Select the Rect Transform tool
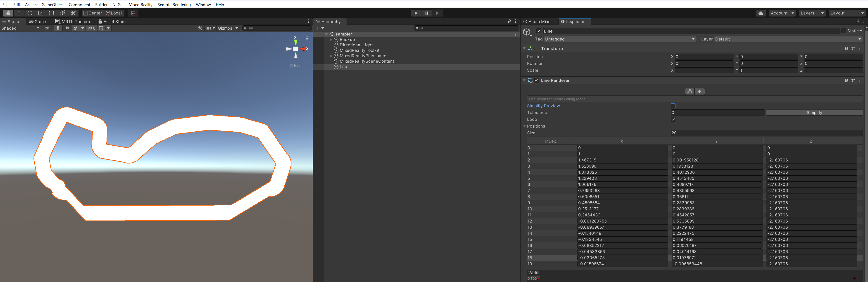868x282 pixels. (x=52, y=13)
